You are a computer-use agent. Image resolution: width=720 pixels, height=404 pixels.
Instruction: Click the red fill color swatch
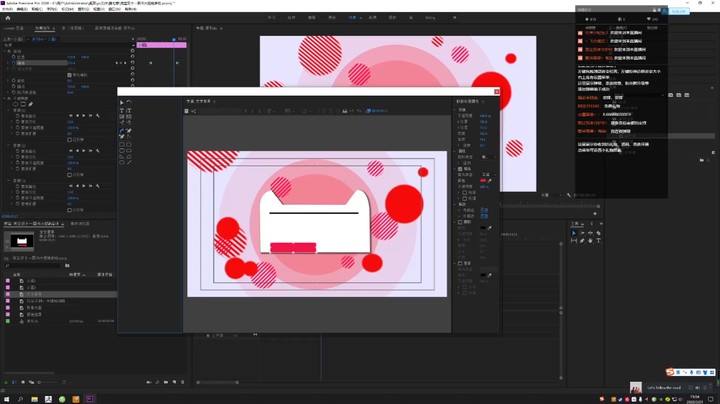[x=483, y=180]
